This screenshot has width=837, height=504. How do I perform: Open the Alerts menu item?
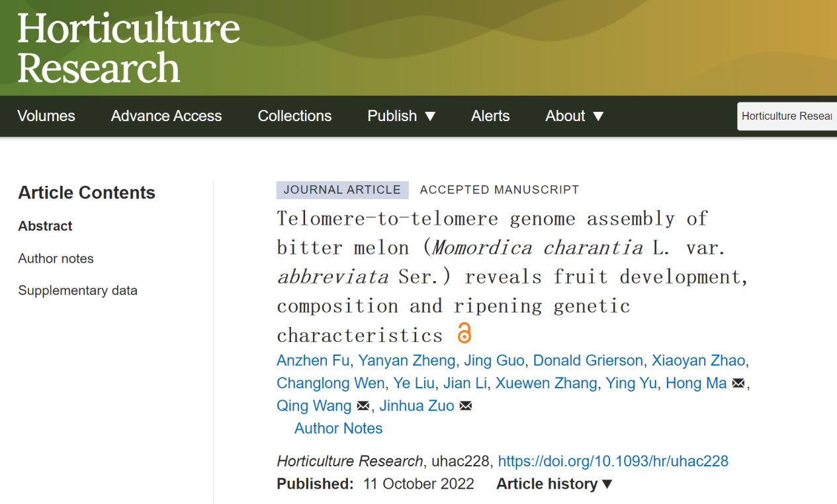pos(490,116)
